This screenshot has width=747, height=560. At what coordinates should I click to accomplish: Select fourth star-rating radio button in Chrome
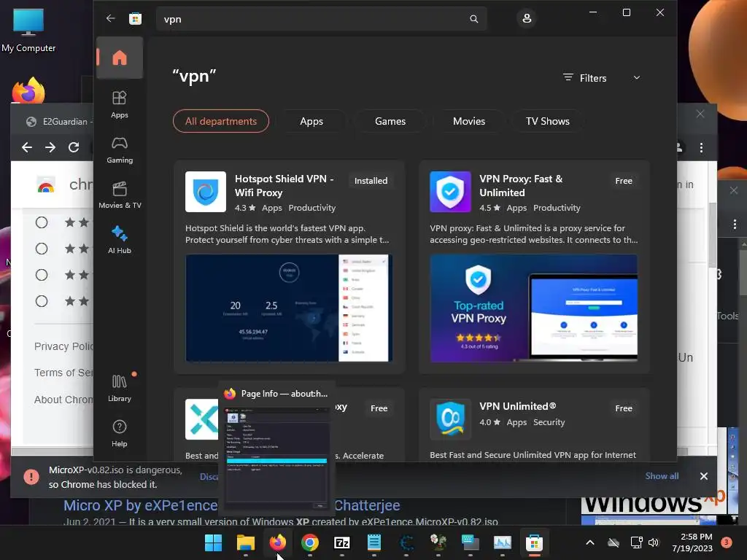[42, 301]
